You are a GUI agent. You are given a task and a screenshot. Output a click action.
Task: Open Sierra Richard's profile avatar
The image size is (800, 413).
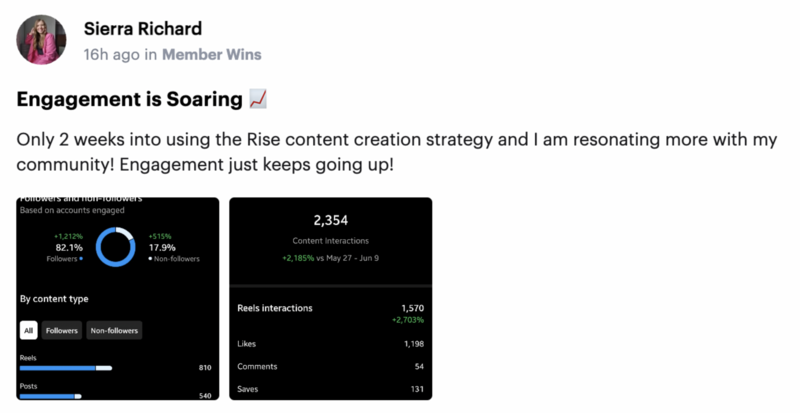[x=41, y=40]
